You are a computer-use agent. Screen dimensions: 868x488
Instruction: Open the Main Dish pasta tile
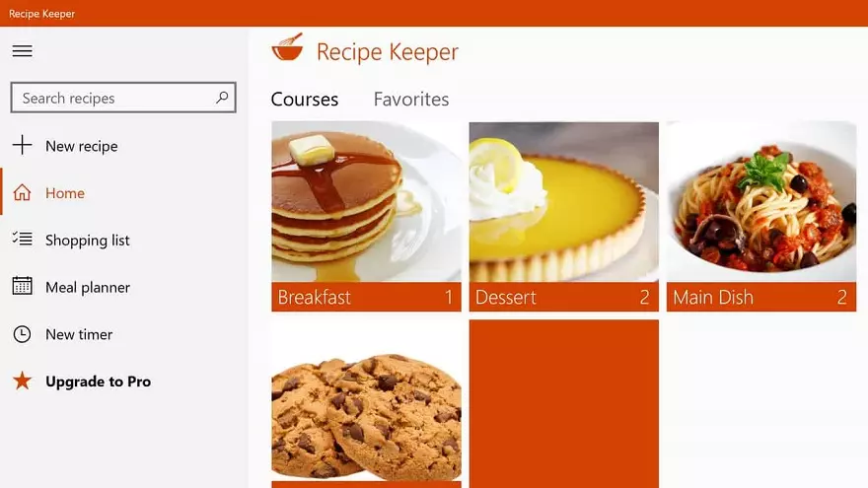[x=761, y=216]
